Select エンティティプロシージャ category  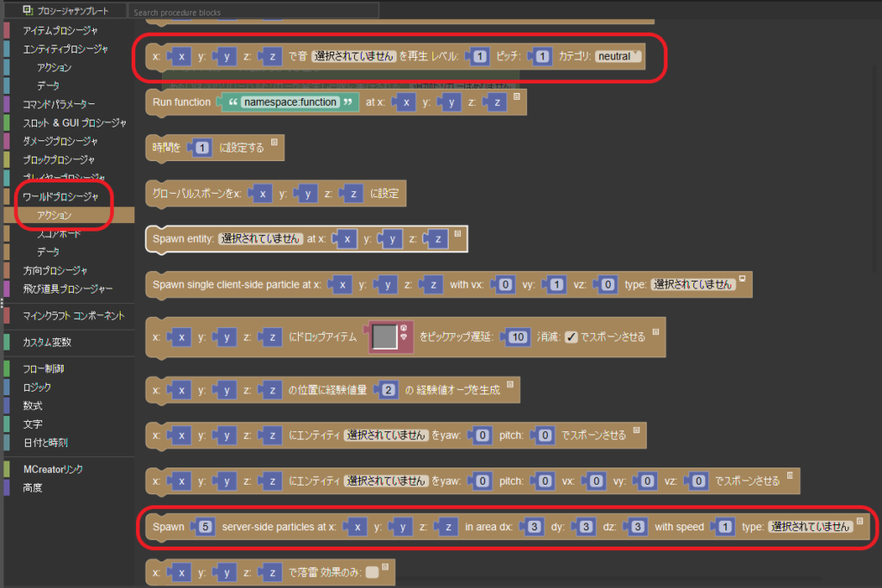click(x=65, y=49)
